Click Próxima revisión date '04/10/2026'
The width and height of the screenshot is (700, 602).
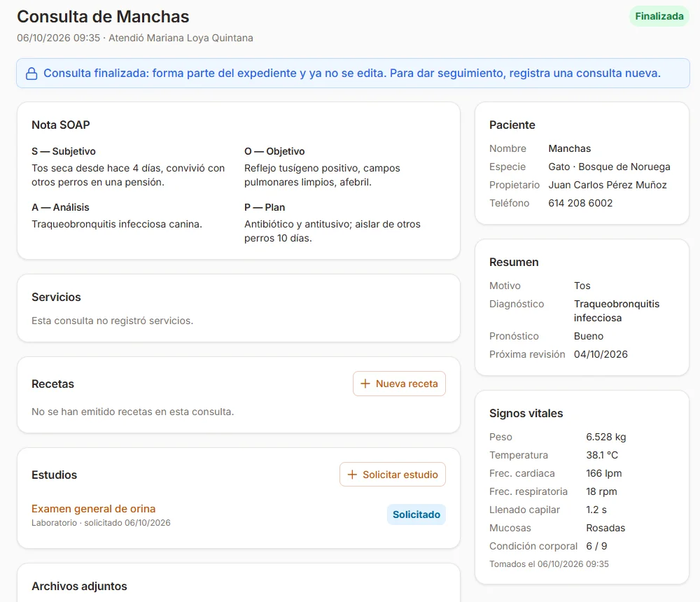pyautogui.click(x=601, y=355)
